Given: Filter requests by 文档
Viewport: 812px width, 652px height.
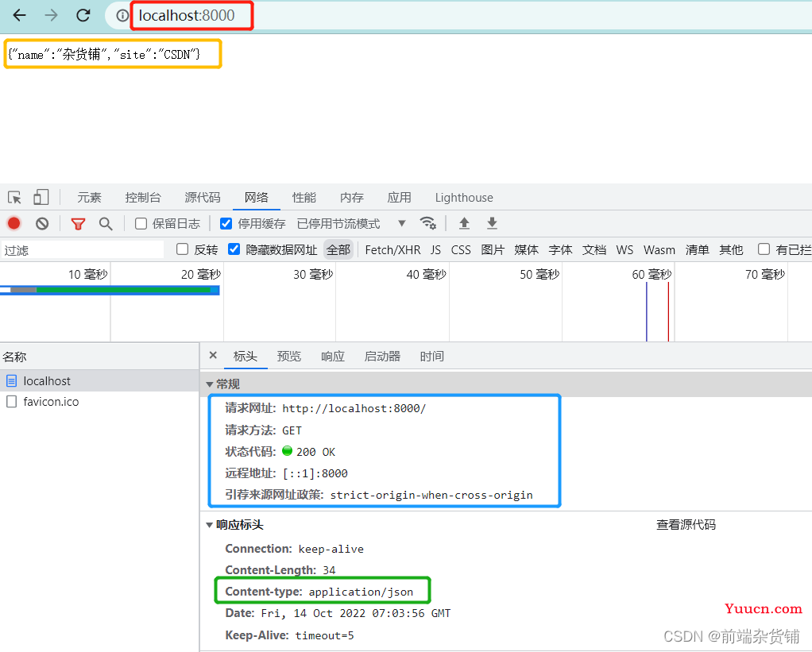Looking at the screenshot, I should (594, 250).
